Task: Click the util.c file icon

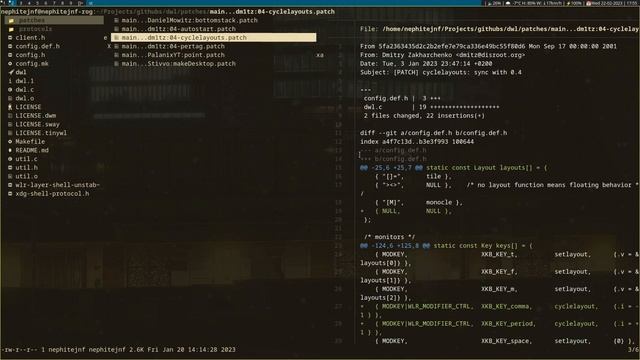Action: 10,159
